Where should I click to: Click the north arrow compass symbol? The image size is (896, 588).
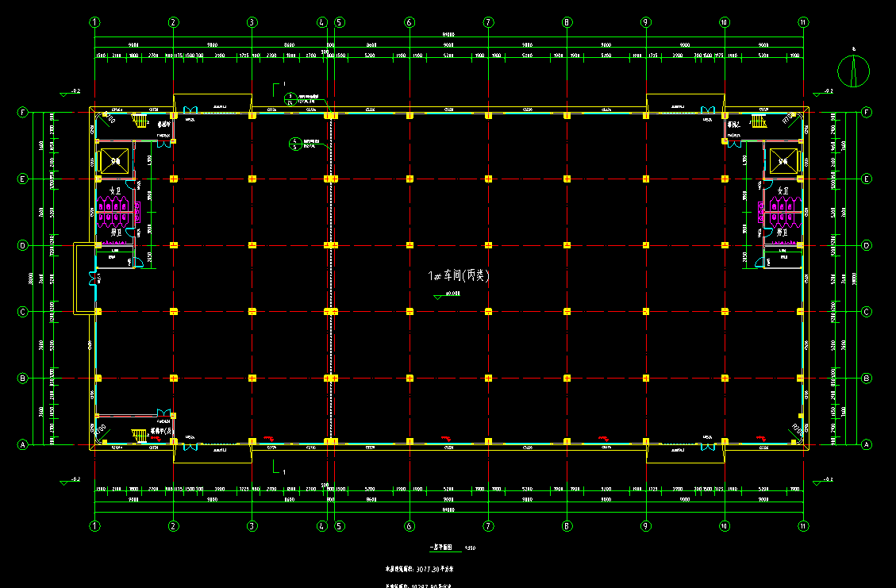pyautogui.click(x=854, y=71)
